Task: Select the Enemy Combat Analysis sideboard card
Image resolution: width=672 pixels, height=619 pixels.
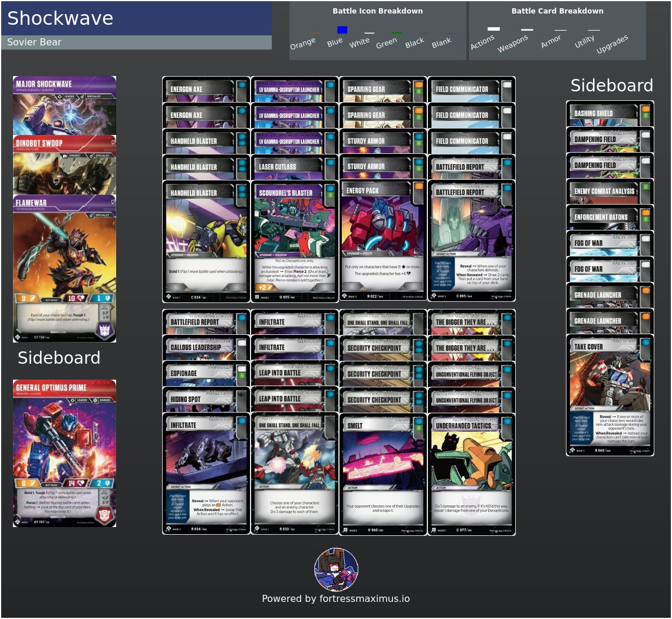Action: click(610, 192)
